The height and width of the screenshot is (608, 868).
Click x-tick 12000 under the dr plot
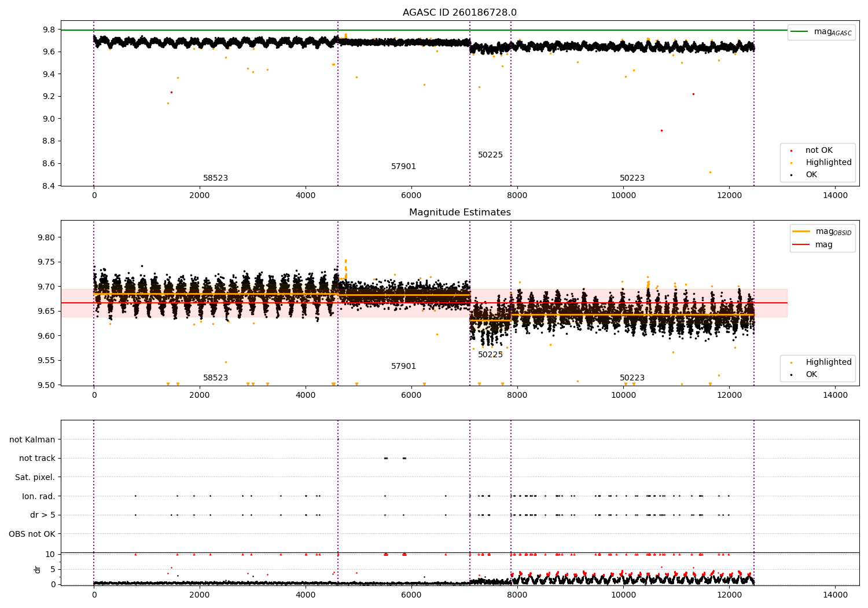pyautogui.click(x=729, y=595)
